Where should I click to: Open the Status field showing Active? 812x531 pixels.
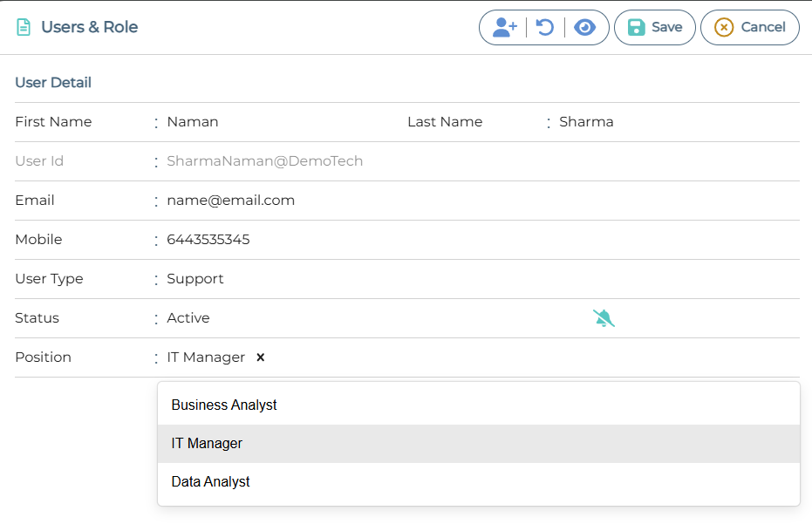188,318
